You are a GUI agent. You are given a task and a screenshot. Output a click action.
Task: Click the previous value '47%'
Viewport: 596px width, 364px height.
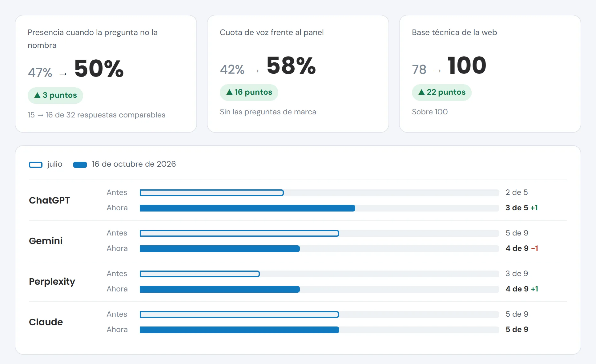[40, 73]
